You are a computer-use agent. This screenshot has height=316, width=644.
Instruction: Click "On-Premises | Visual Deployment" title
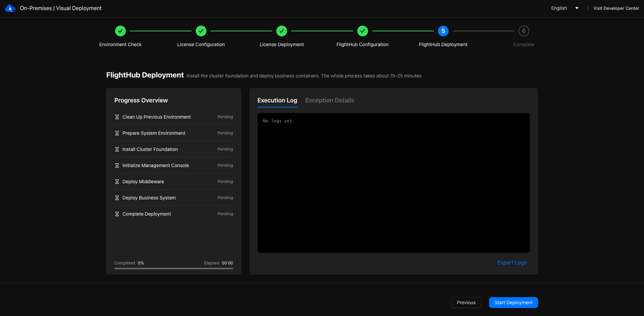coord(61,8)
